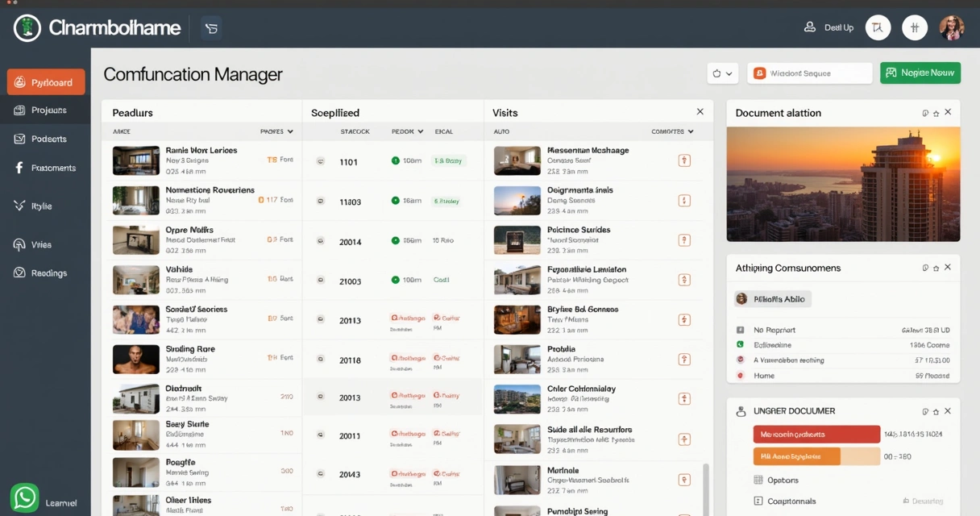The width and height of the screenshot is (980, 516).
Task: Star the Document alattion panel
Action: click(936, 114)
